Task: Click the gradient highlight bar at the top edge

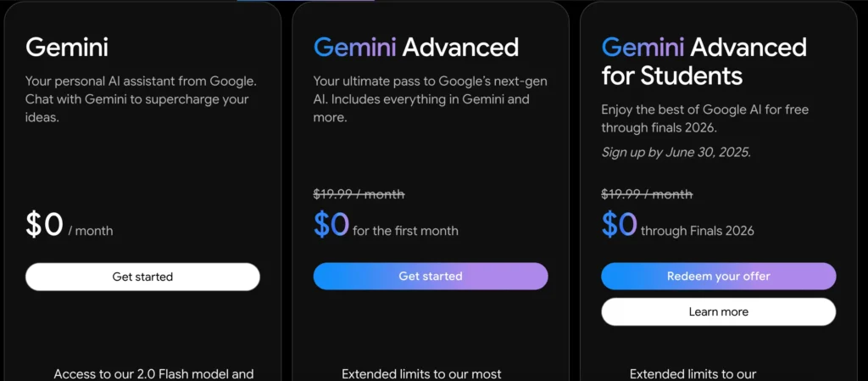Action: point(305,1)
